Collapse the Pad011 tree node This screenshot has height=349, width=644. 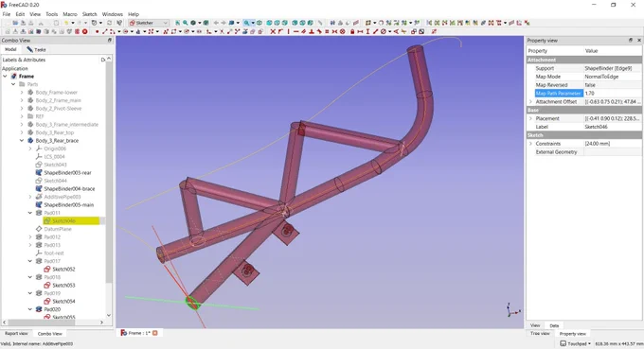30,213
